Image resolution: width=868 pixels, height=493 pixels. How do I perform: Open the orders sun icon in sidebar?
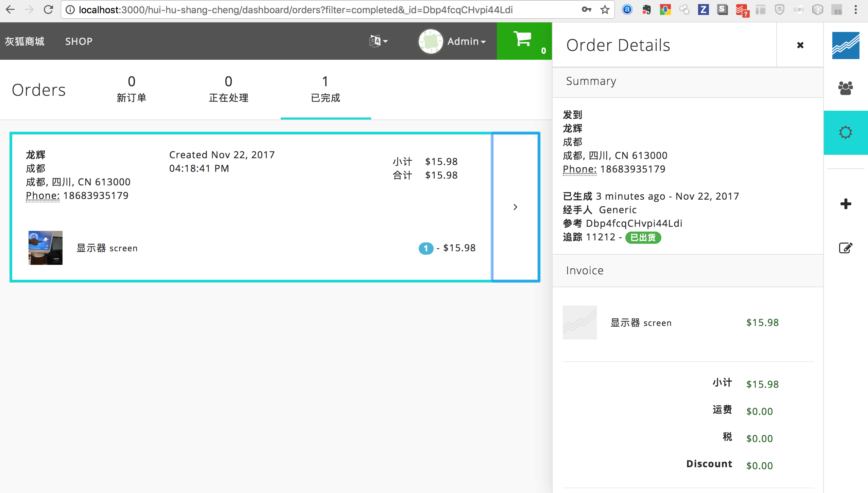(x=846, y=132)
